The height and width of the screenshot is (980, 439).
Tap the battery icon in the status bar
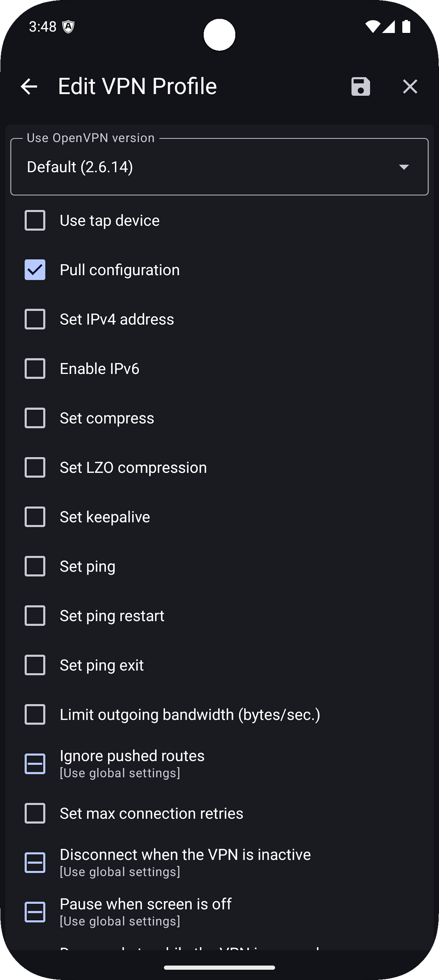406,27
